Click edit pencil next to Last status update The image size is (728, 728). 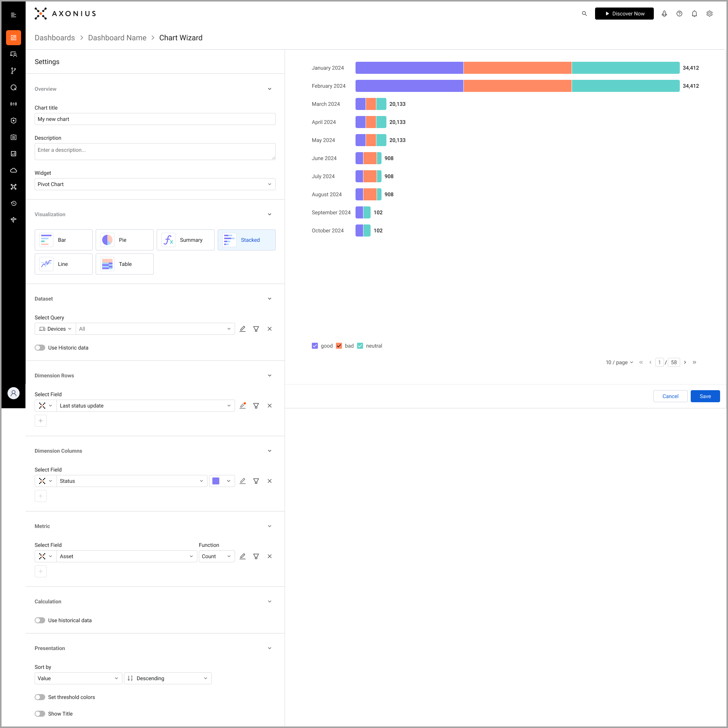coord(243,406)
